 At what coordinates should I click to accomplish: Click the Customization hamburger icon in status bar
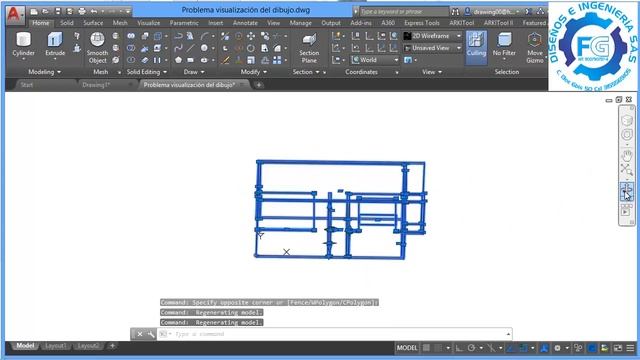tap(630, 348)
